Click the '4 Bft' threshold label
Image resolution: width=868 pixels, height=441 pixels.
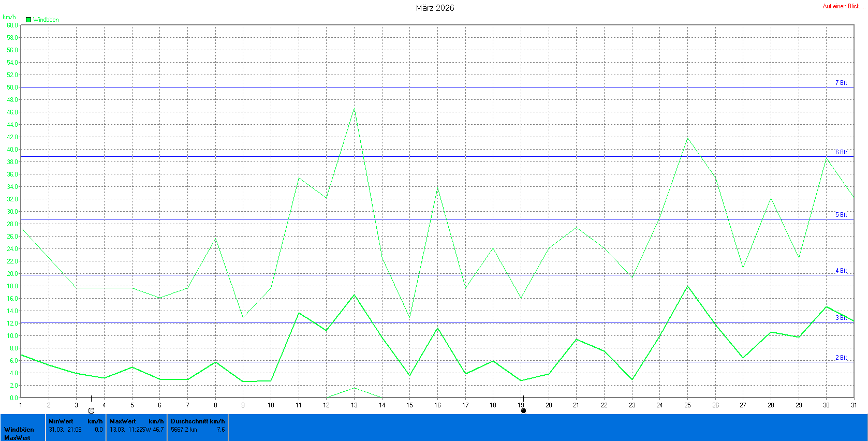841,271
